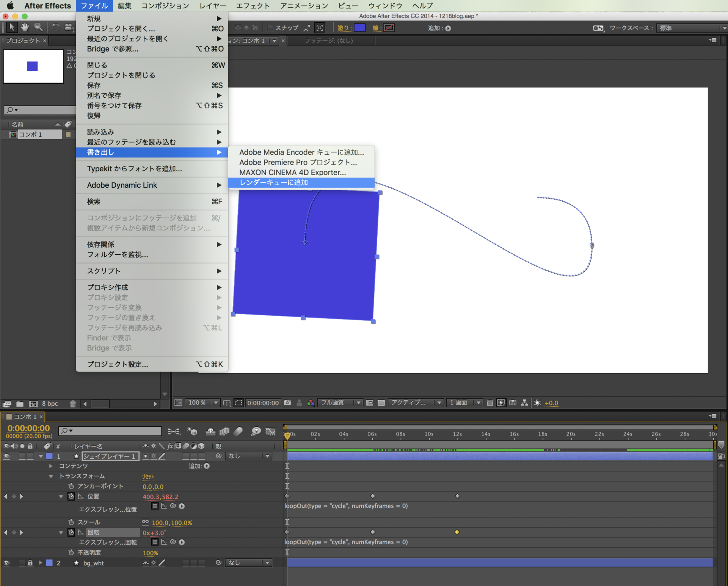This screenshot has height=586, width=728.
Task: Unlock the bg_wht layer lock toggle
Action: (x=30, y=563)
